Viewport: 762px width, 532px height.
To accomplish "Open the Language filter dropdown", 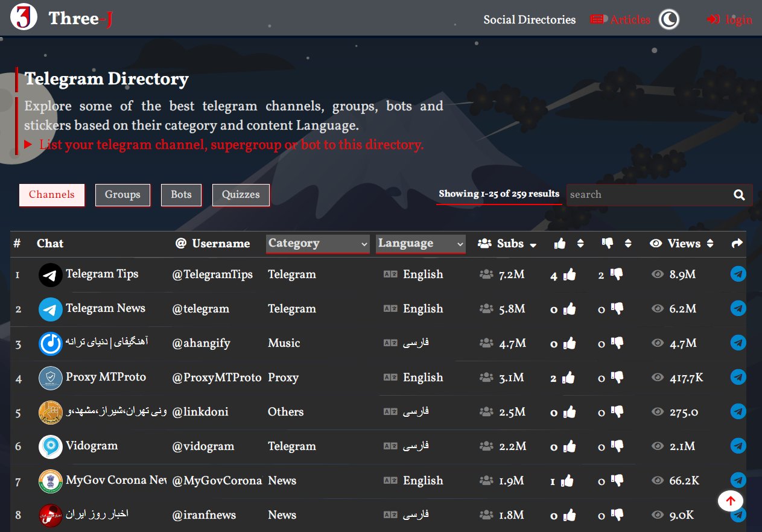I will pyautogui.click(x=421, y=244).
